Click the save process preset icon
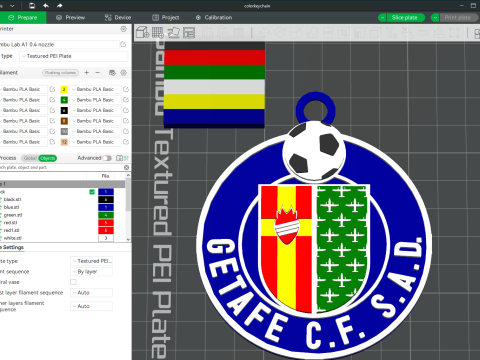The width and height of the screenshot is (480, 360). click(x=119, y=158)
